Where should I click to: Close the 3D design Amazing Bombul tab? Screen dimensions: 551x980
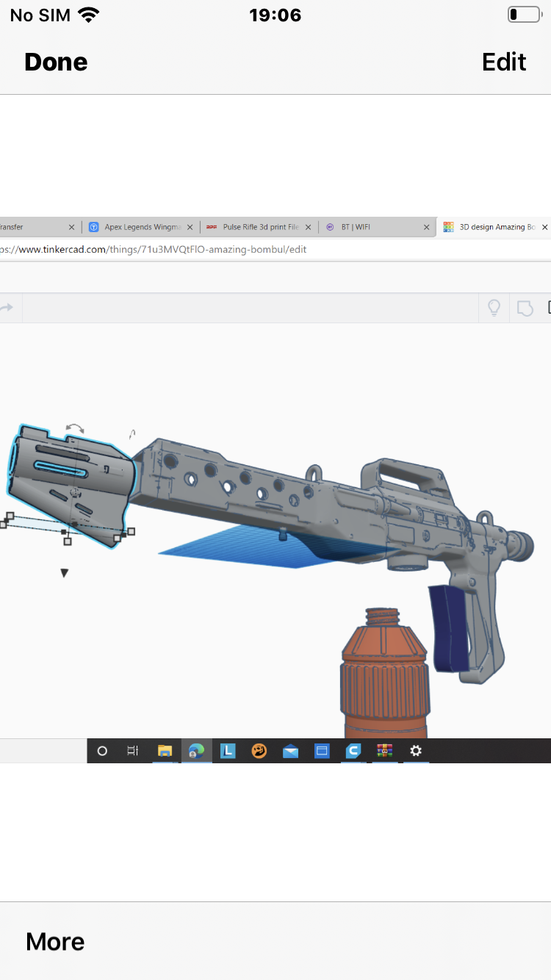point(544,228)
